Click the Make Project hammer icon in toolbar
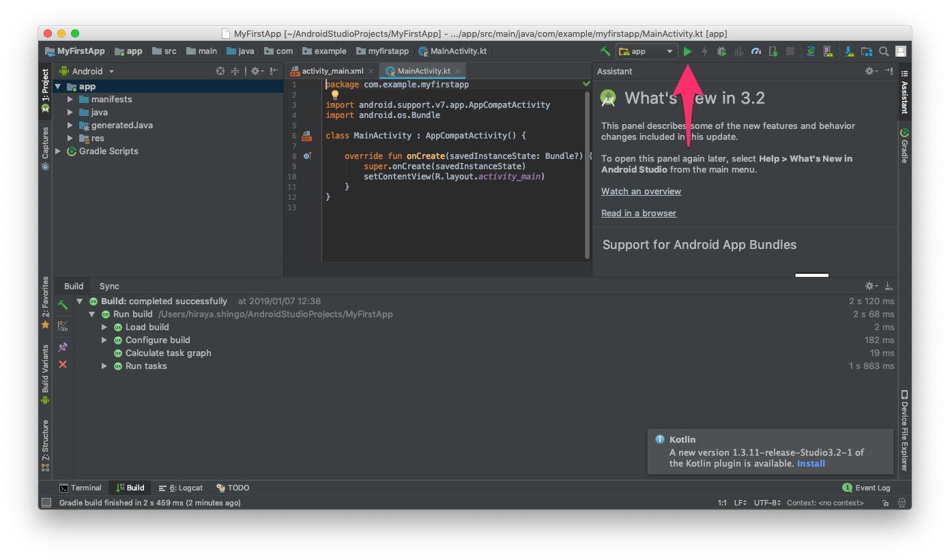 pos(605,51)
